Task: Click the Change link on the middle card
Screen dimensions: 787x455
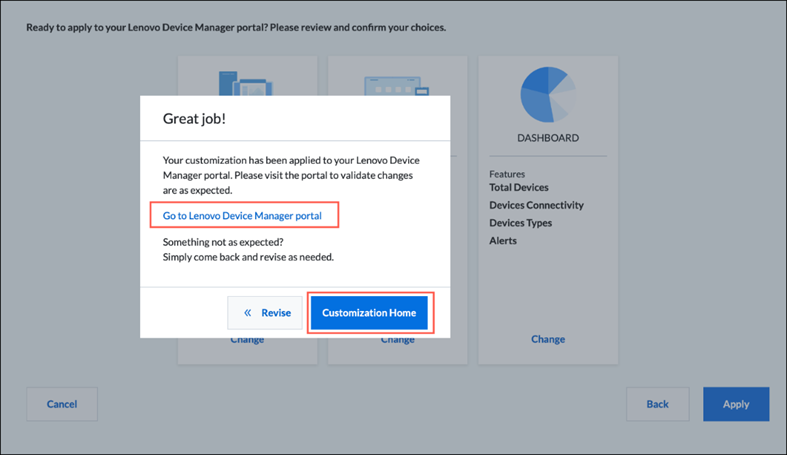Action: (397, 341)
